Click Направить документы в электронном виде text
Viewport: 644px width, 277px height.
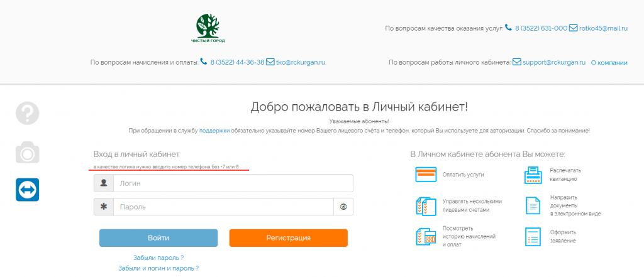coord(575,205)
